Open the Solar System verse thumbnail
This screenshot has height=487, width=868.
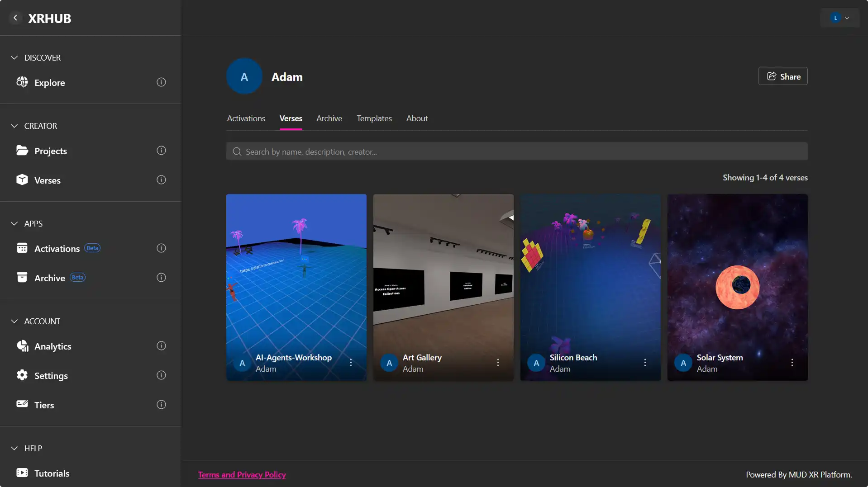click(737, 287)
